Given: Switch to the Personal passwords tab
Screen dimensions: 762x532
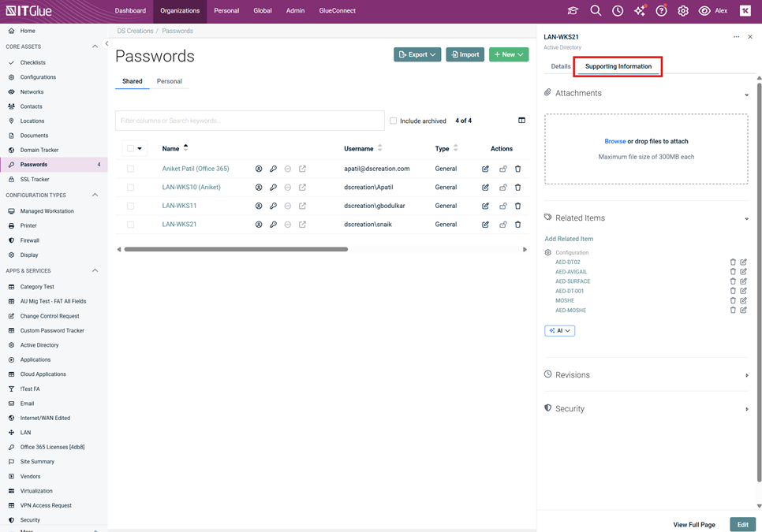Looking at the screenshot, I should (x=169, y=81).
